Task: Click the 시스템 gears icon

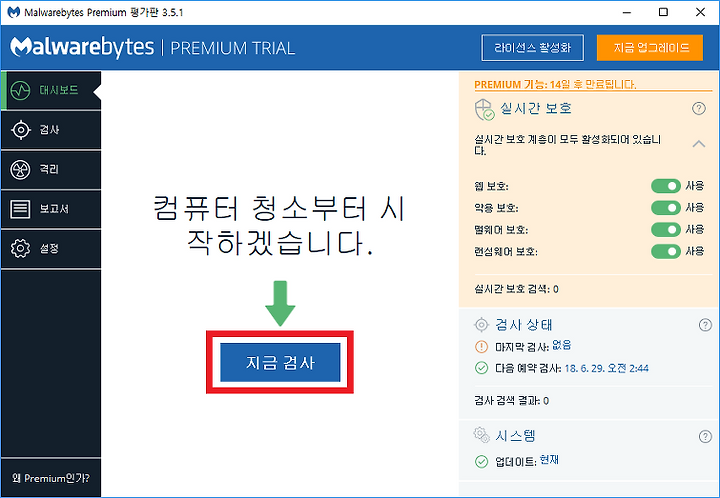Action: [482, 435]
